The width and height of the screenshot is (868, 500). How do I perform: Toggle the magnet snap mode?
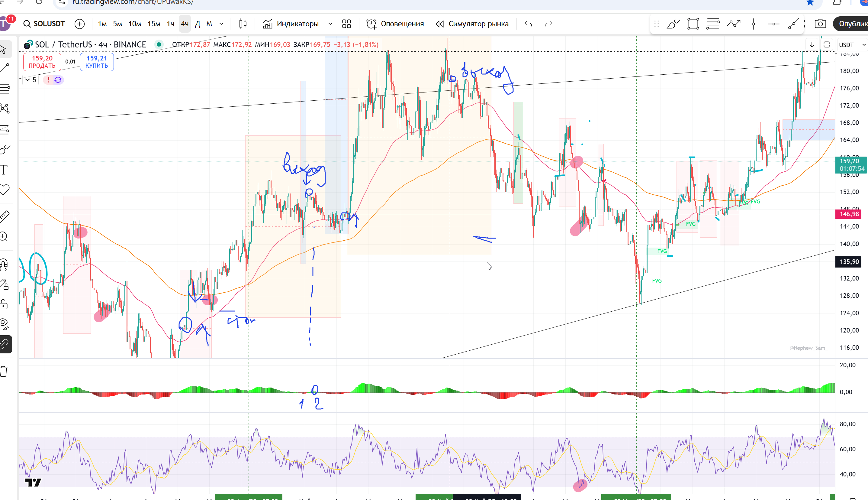point(4,265)
